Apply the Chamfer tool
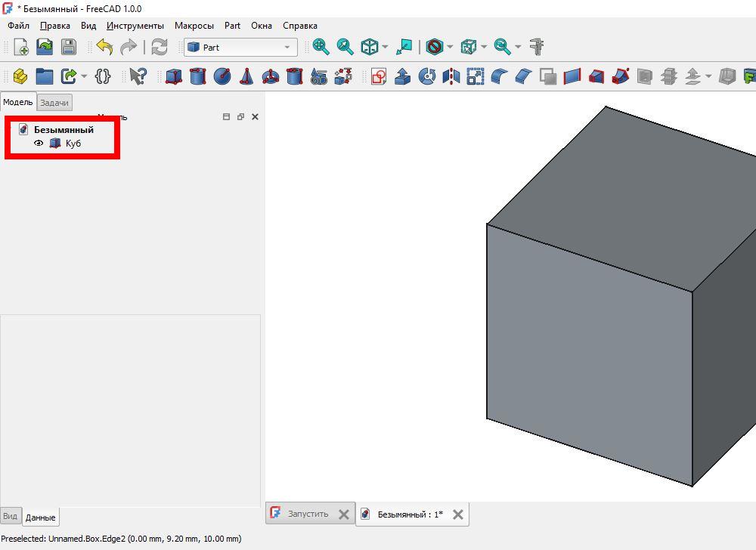The image size is (756, 550). tap(524, 76)
